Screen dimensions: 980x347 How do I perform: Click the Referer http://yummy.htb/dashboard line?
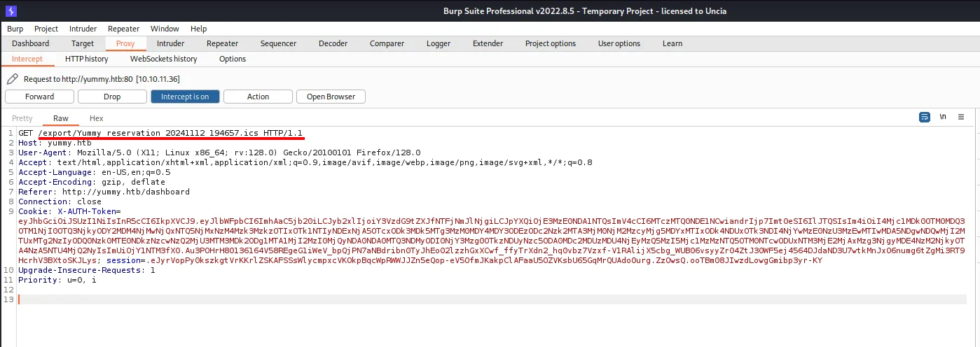(104, 192)
